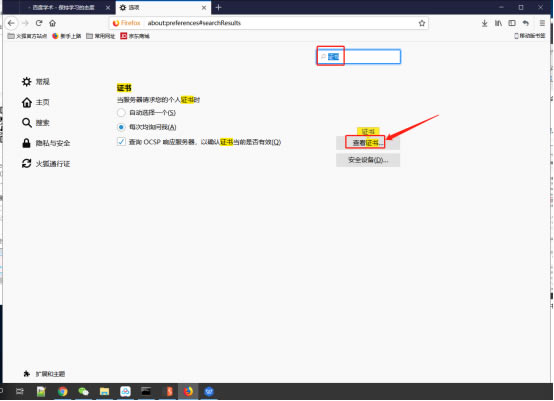This screenshot has width=554, height=401.
Task: Launch Chrome from the taskbar
Action: click(63, 391)
